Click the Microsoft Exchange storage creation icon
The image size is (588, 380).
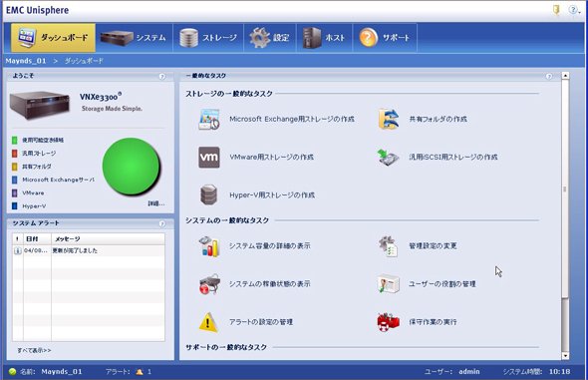tap(209, 120)
